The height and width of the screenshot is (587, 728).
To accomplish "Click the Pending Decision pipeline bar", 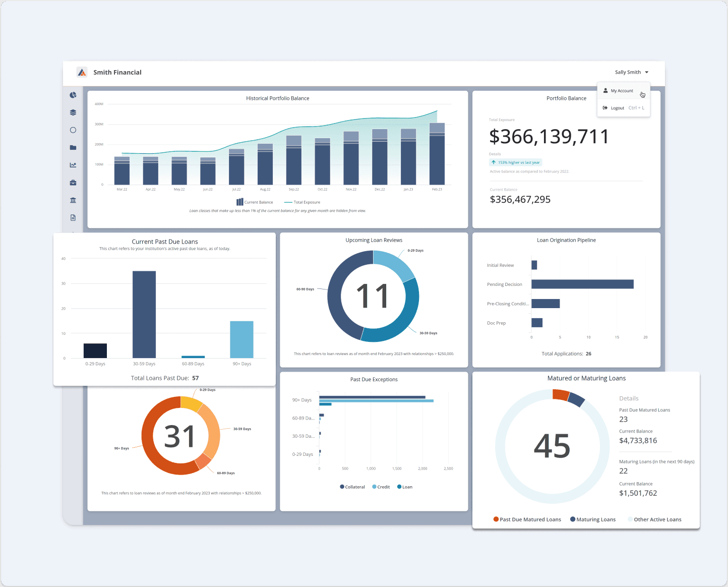I will [x=582, y=284].
